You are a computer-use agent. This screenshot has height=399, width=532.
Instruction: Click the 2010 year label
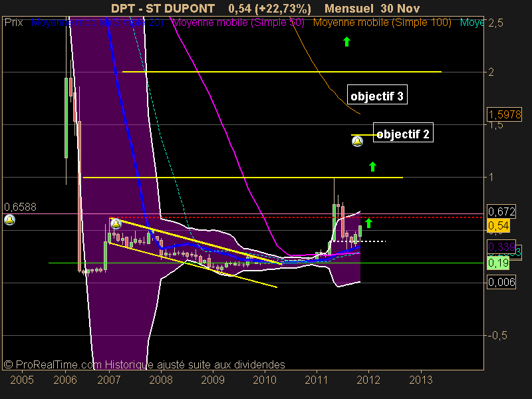tap(265, 380)
